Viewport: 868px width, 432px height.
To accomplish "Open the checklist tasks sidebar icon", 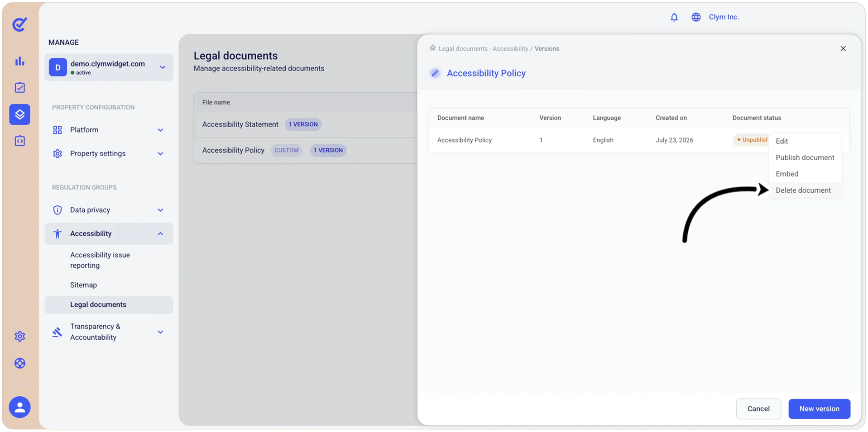I will pyautogui.click(x=19, y=87).
